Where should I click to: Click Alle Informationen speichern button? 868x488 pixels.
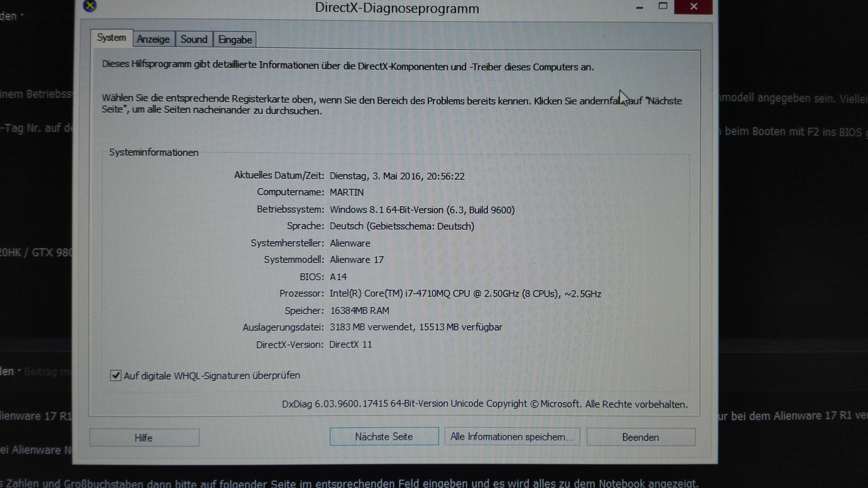coord(511,437)
